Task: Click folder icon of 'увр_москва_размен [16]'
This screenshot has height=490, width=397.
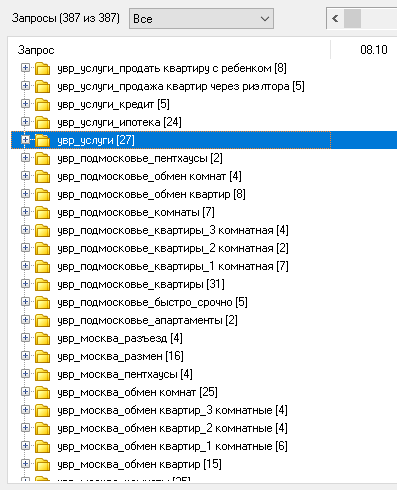Action: click(42, 356)
